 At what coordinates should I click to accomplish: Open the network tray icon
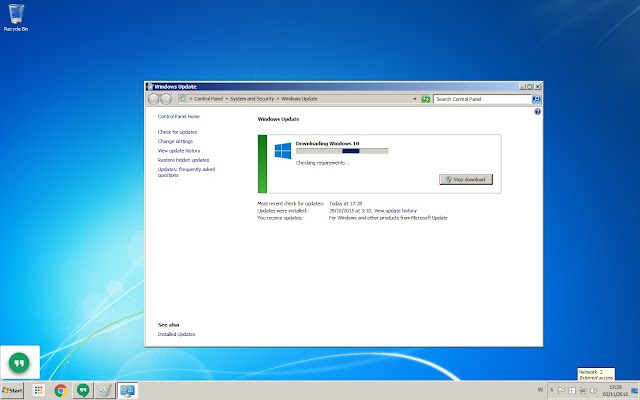(x=582, y=390)
